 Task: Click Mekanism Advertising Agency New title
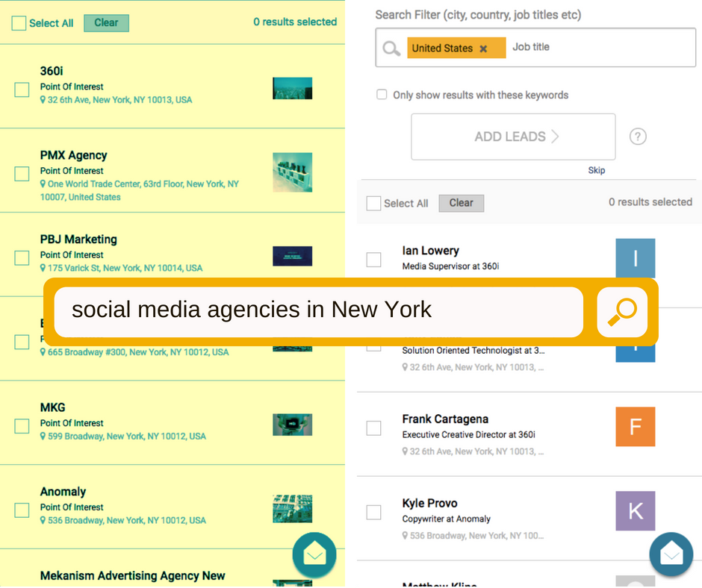[x=132, y=576]
